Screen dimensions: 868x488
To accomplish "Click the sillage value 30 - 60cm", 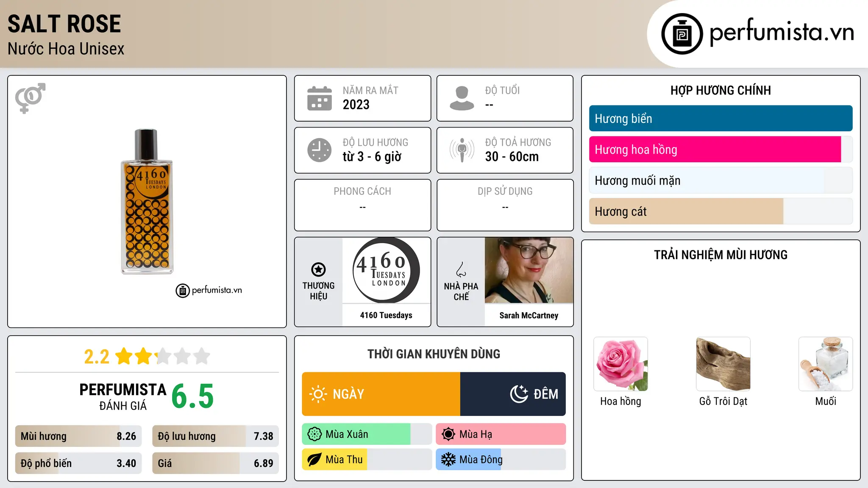I will coord(512,157).
